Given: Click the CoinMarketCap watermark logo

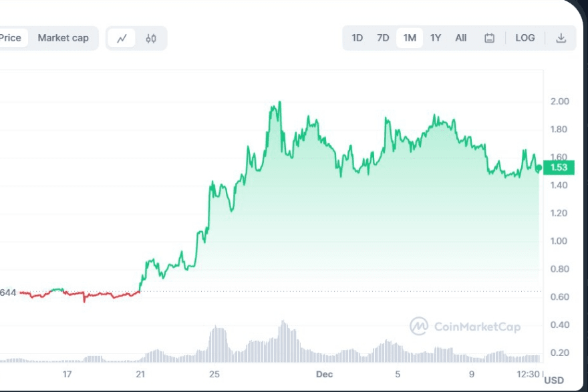Looking at the screenshot, I should click(x=466, y=327).
